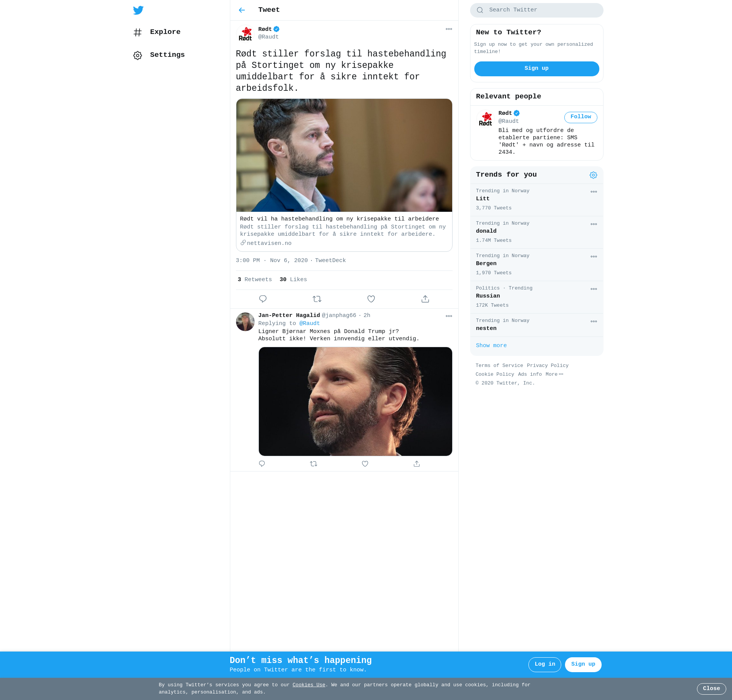The height and width of the screenshot is (700, 732).
Task: Click the search magnifier icon
Action: [480, 10]
